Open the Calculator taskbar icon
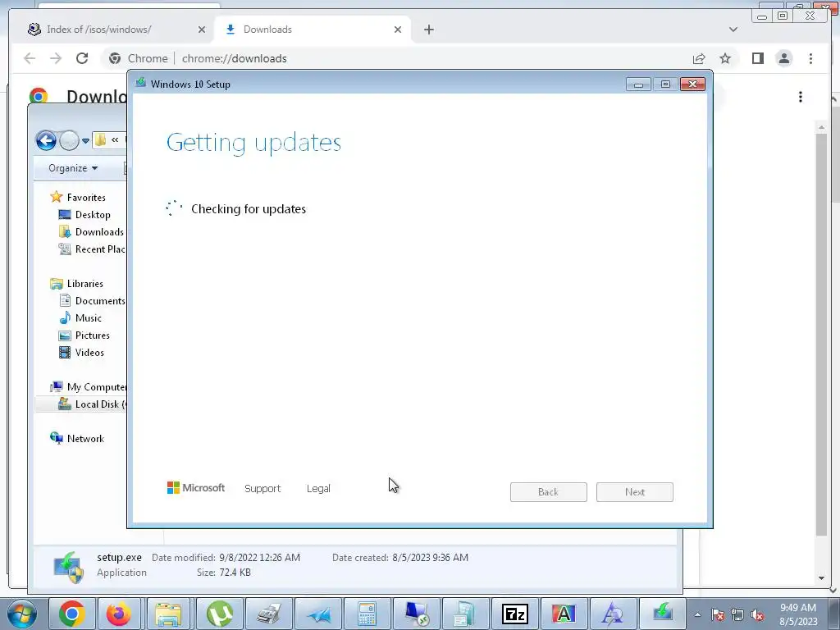The image size is (840, 630). (367, 614)
